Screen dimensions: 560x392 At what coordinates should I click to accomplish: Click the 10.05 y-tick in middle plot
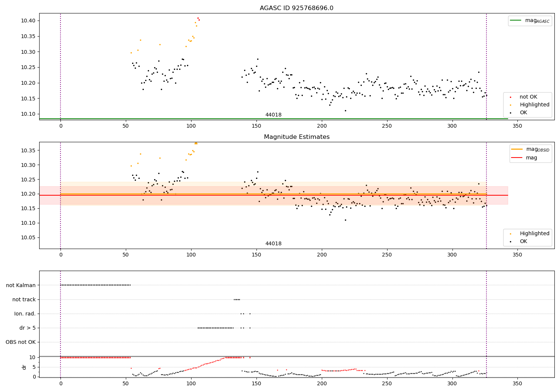[x=28, y=238]
